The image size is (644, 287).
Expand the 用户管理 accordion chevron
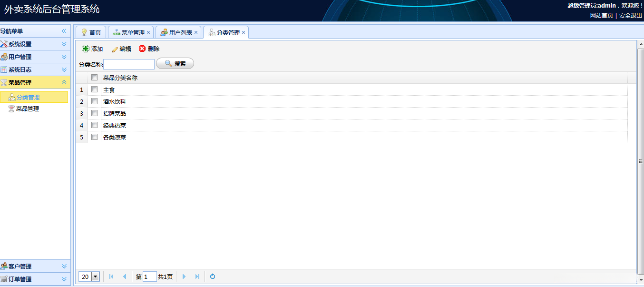pyautogui.click(x=64, y=57)
